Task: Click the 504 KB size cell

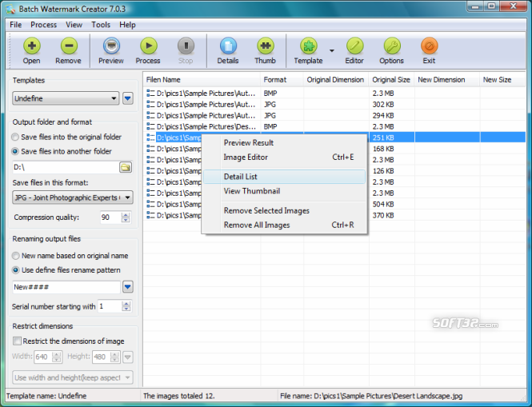Action: (x=383, y=204)
